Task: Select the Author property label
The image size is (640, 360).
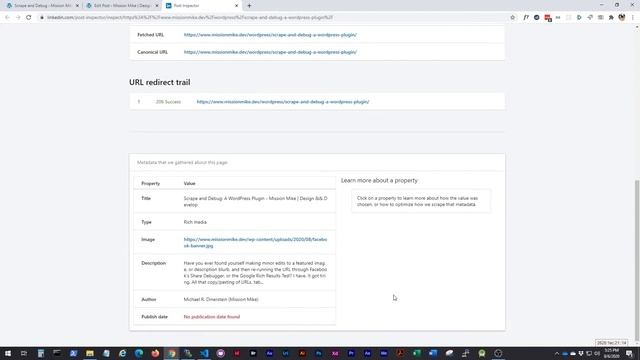Action: [149, 299]
